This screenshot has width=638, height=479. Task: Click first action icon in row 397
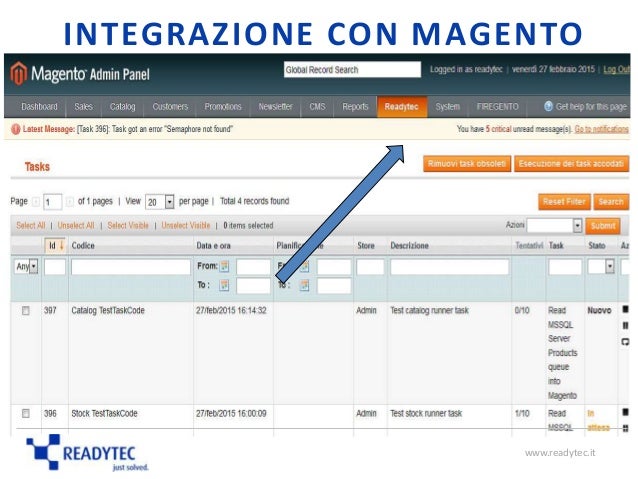(625, 309)
